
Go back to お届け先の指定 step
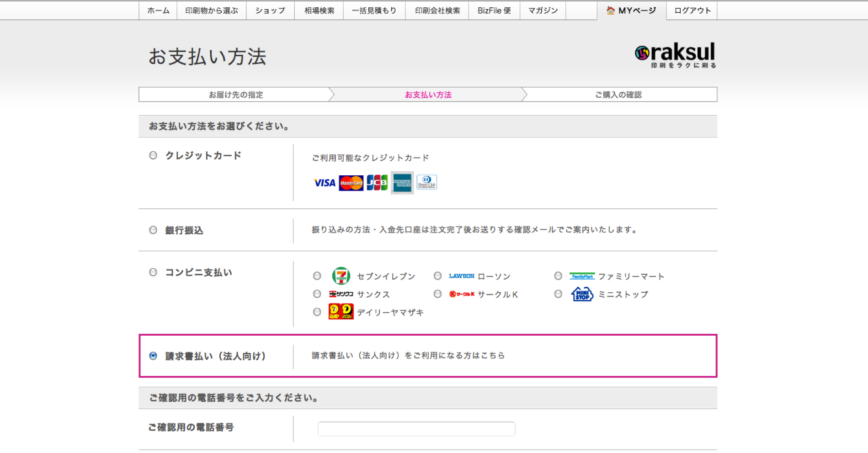tap(236, 95)
